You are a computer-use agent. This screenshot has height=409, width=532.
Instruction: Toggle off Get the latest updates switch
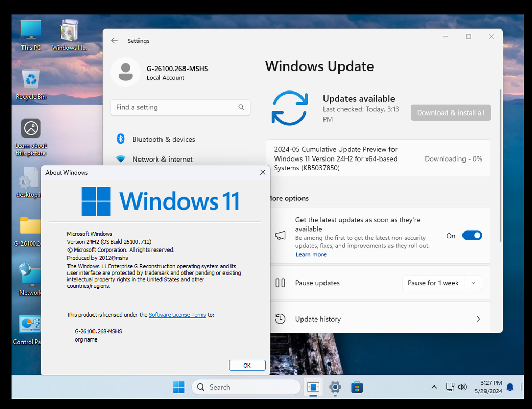[472, 236]
